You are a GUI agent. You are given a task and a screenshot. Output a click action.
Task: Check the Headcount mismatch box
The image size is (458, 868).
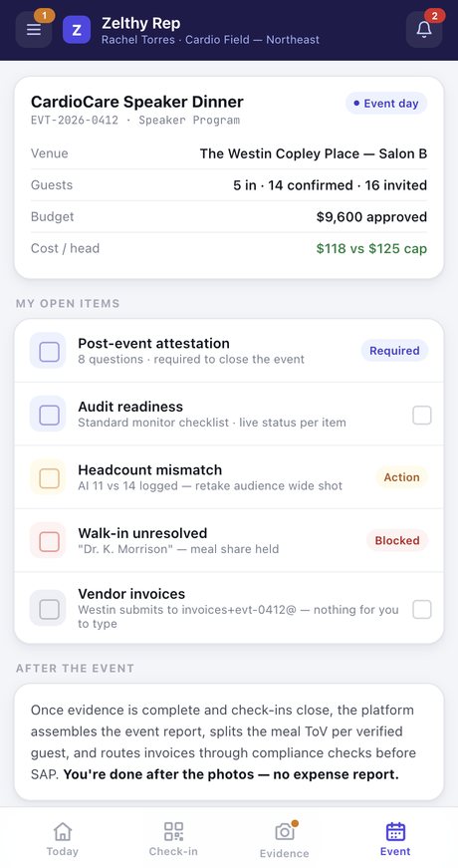48,477
